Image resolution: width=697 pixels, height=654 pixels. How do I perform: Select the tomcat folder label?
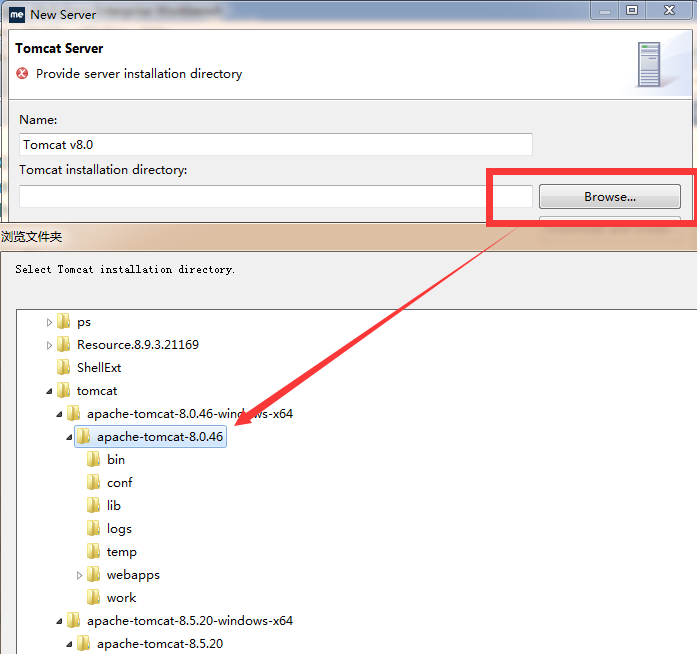97,391
